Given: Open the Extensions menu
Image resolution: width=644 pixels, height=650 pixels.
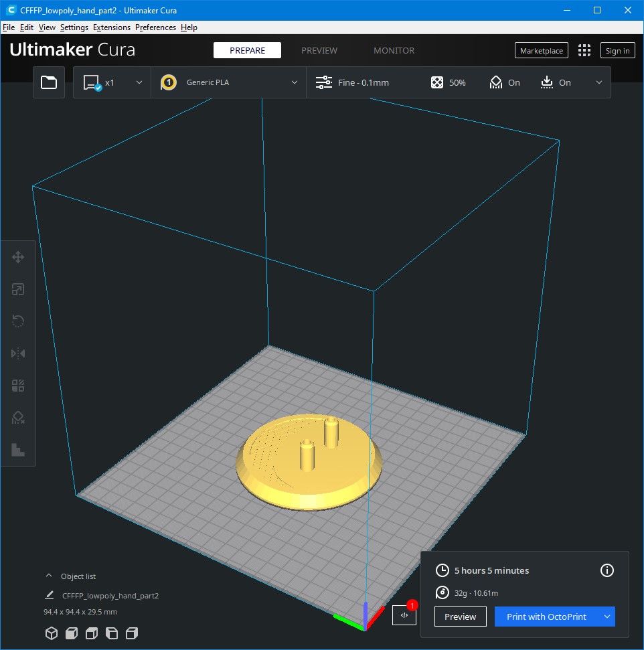Looking at the screenshot, I should 112,27.
